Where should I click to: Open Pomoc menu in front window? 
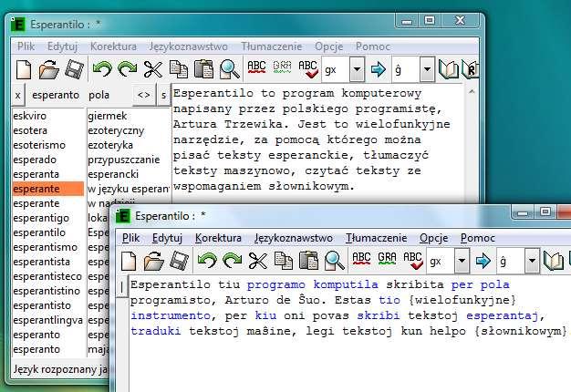click(x=477, y=238)
